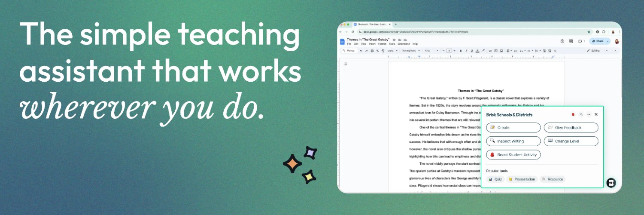Image resolution: width=644 pixels, height=215 pixels.
Task: Open version history clock icon
Action: (x=562, y=41)
